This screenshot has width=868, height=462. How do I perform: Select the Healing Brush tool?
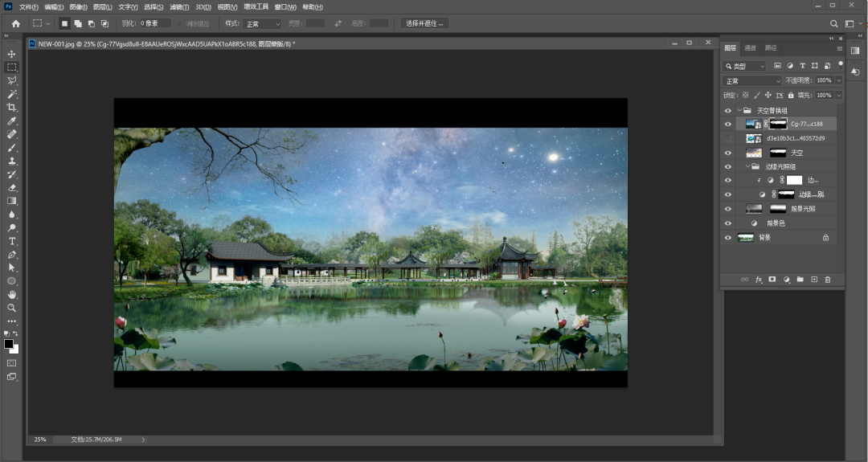[11, 134]
